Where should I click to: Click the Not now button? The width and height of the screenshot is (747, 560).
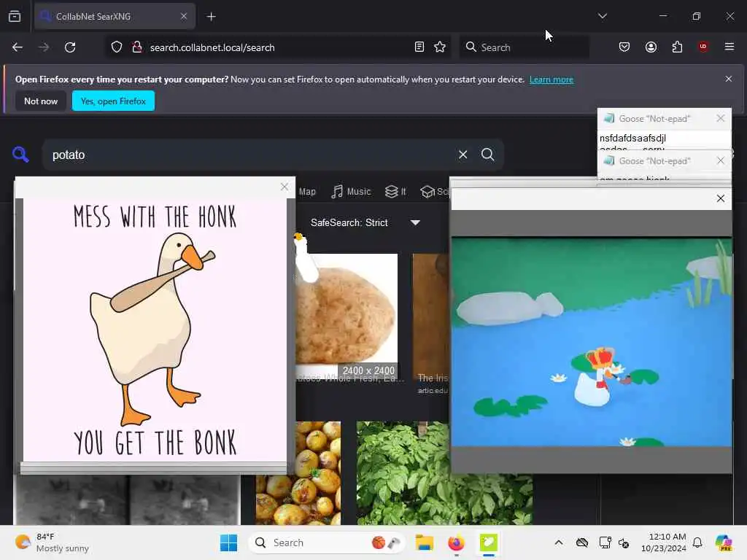click(41, 101)
